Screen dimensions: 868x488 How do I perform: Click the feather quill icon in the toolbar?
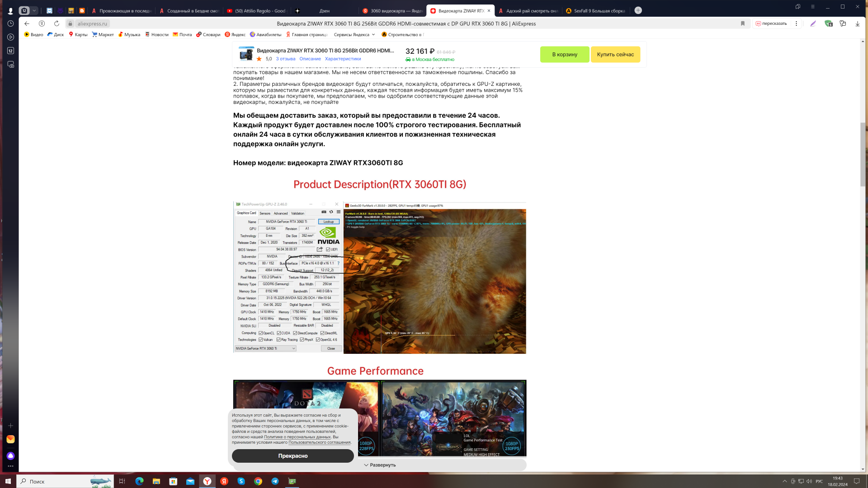(813, 23)
